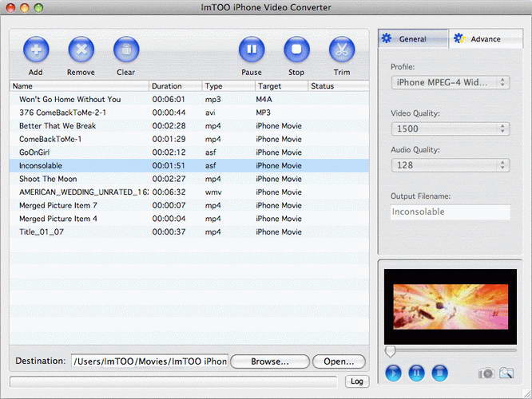Image resolution: width=532 pixels, height=399 pixels.
Task: Click the Clear list toolbar icon
Action: [x=126, y=50]
